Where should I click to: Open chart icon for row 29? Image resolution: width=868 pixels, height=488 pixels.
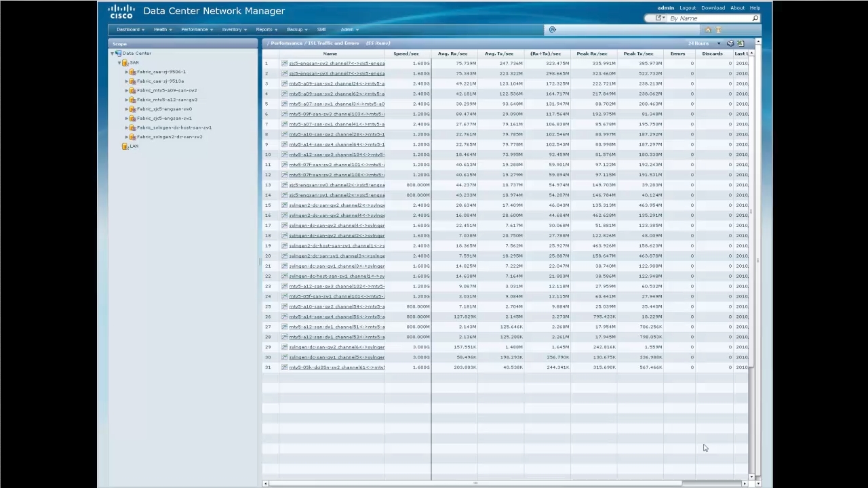click(x=285, y=347)
